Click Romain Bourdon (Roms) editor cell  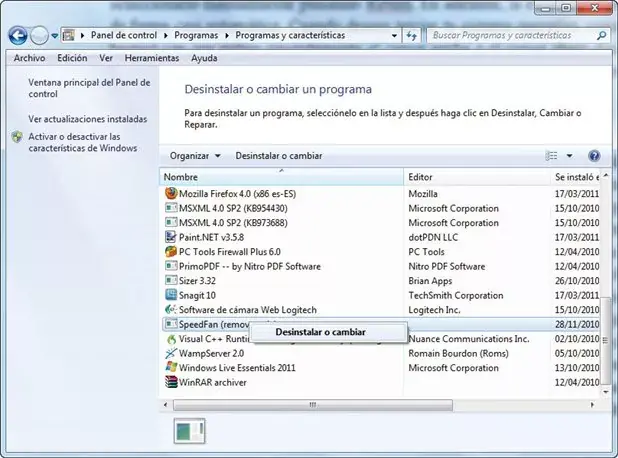(458, 354)
